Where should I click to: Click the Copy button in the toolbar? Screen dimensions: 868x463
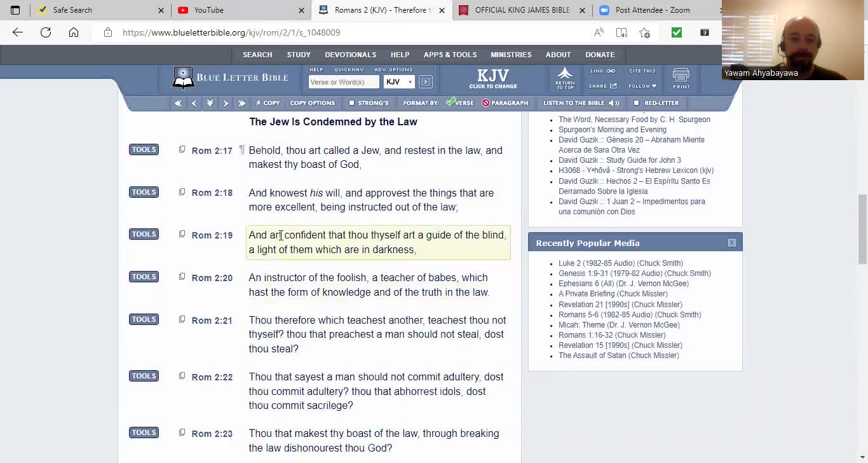click(268, 103)
